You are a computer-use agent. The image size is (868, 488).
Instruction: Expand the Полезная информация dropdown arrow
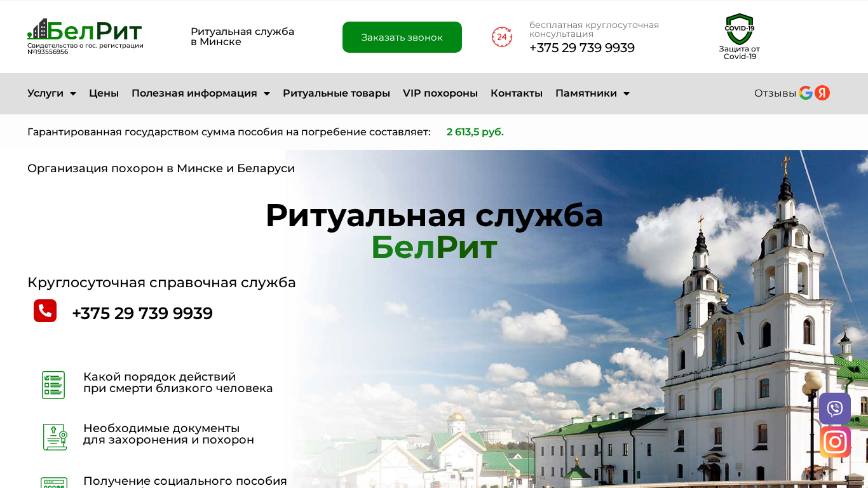pos(267,94)
